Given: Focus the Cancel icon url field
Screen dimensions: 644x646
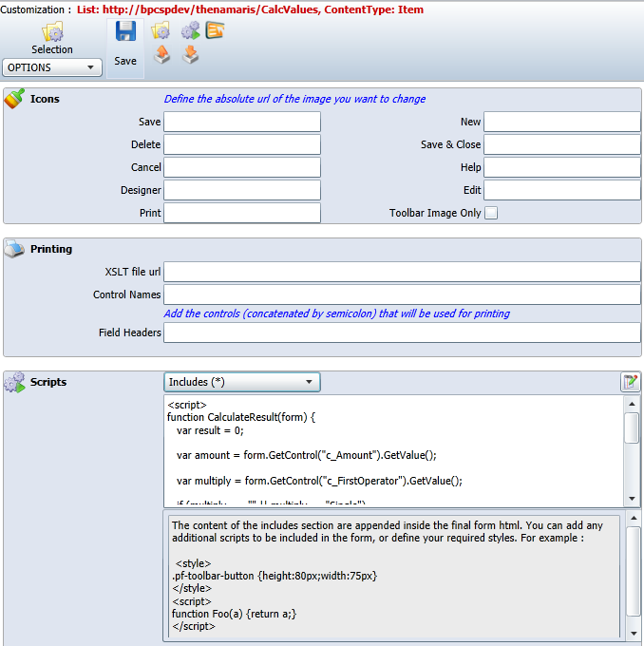Looking at the screenshot, I should click(242, 167).
